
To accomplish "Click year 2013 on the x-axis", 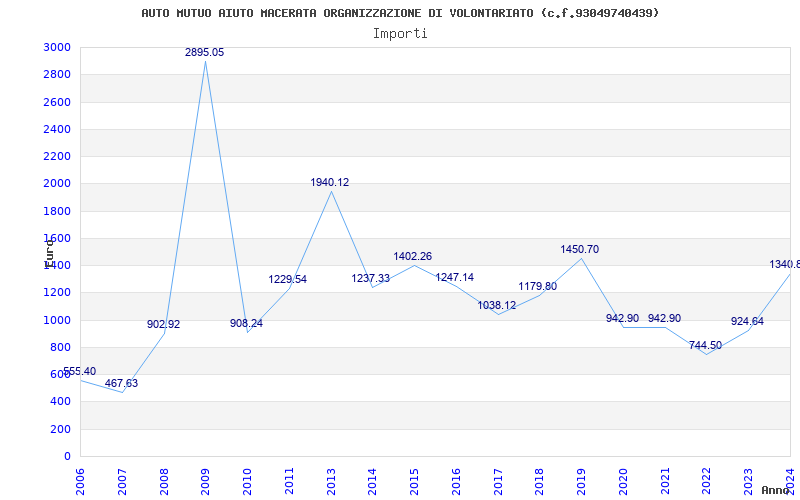I will (330, 479).
